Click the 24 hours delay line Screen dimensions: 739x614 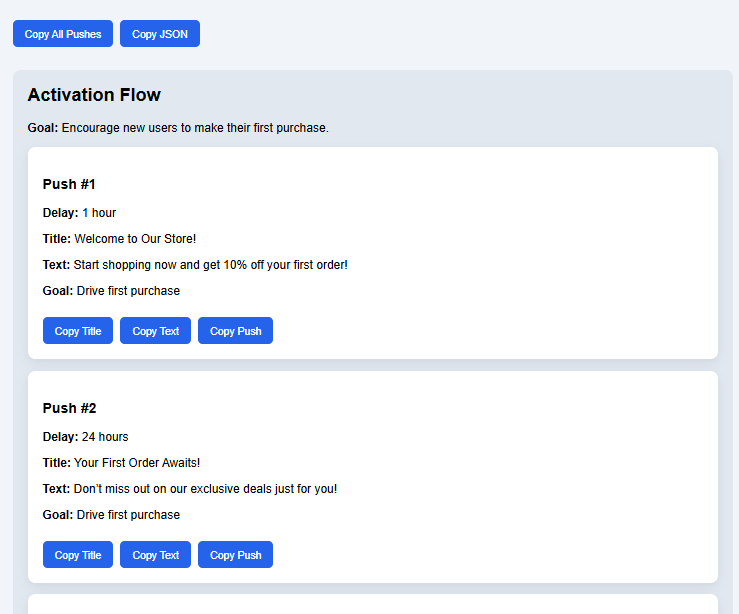tap(86, 437)
